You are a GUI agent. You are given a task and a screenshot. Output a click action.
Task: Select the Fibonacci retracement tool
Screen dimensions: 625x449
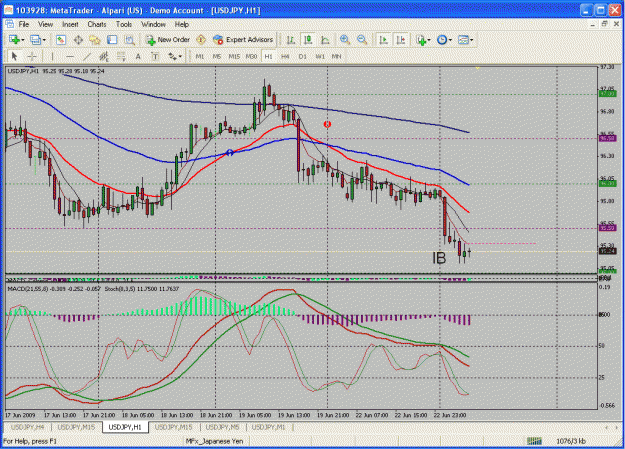[121, 56]
